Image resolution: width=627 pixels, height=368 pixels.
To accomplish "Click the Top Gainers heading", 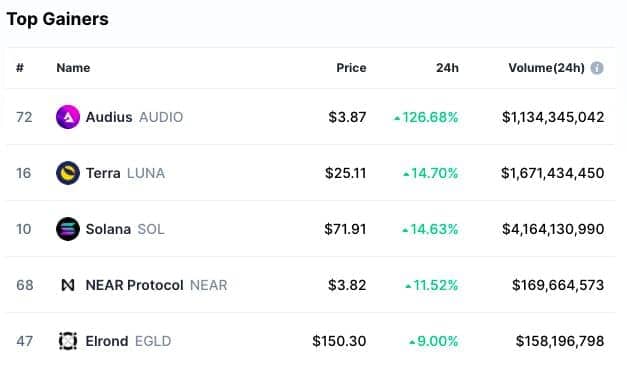I will 58,19.
